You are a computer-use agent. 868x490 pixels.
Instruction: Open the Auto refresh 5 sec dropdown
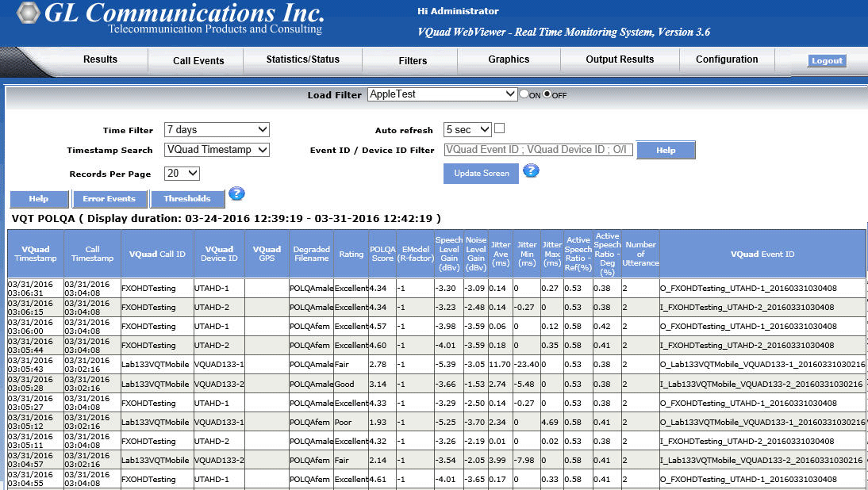pyautogui.click(x=467, y=129)
